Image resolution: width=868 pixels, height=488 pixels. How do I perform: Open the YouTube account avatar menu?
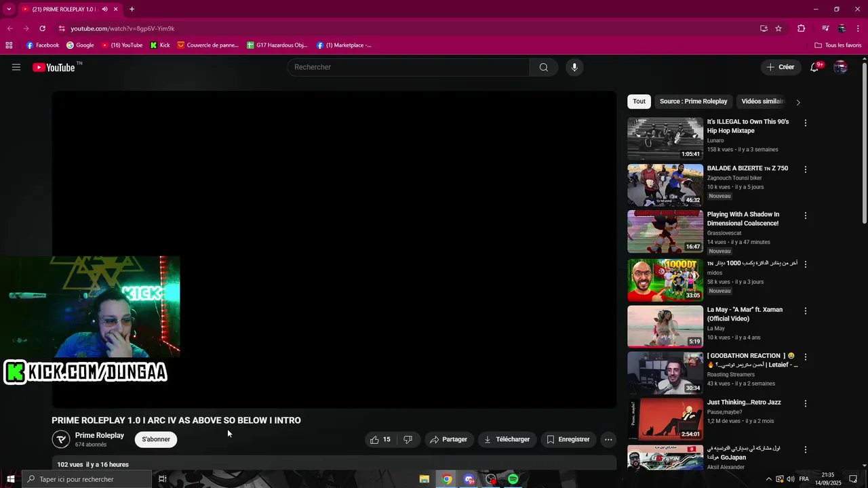point(841,67)
